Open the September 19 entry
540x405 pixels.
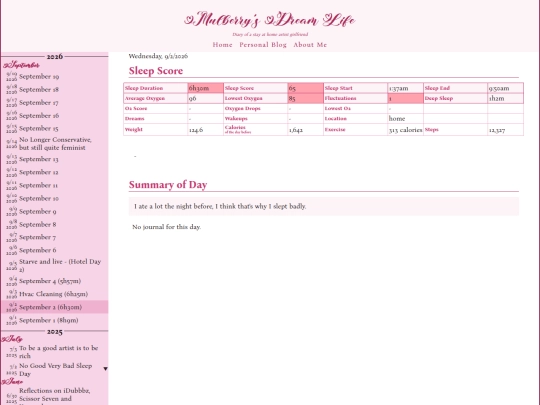[39, 76]
